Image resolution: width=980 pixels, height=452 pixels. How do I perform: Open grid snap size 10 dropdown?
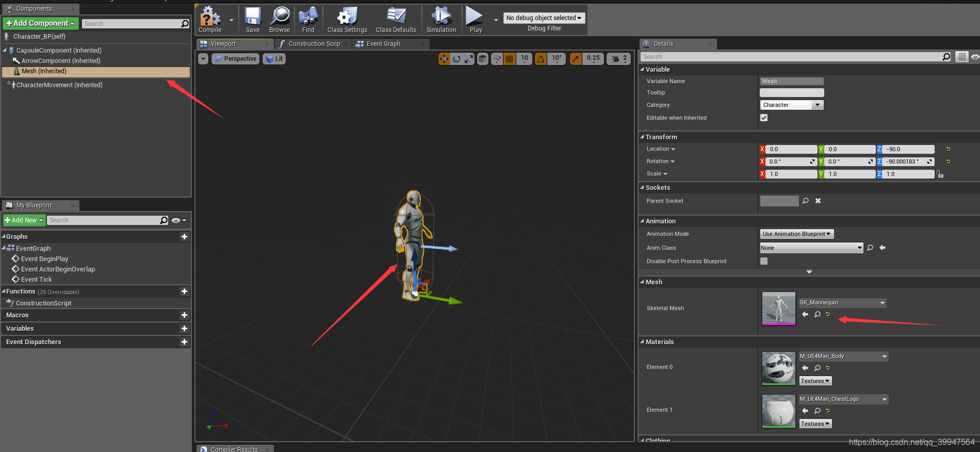pos(525,59)
